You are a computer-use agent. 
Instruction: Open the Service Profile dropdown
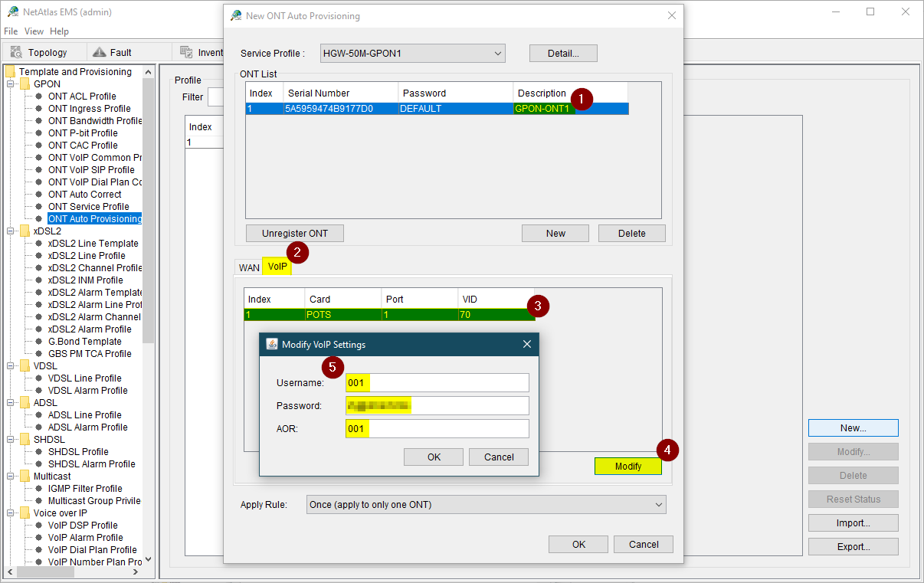(x=412, y=54)
